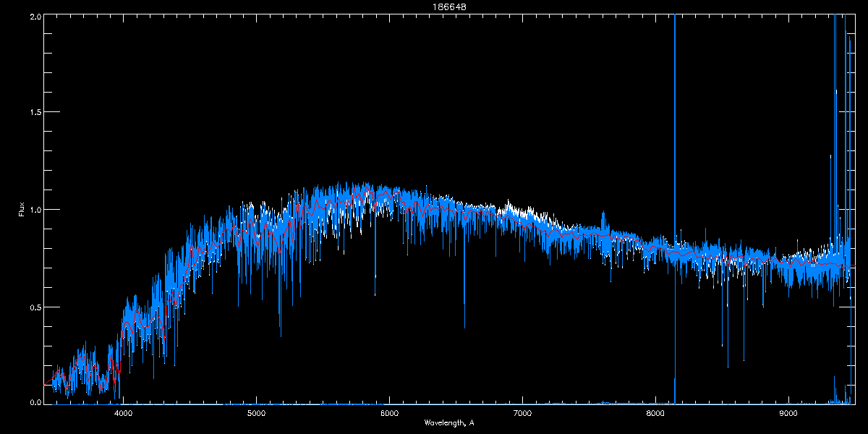The image size is (868, 434).
Task: Click the 9000 tick label on x-axis
Action: coord(788,413)
